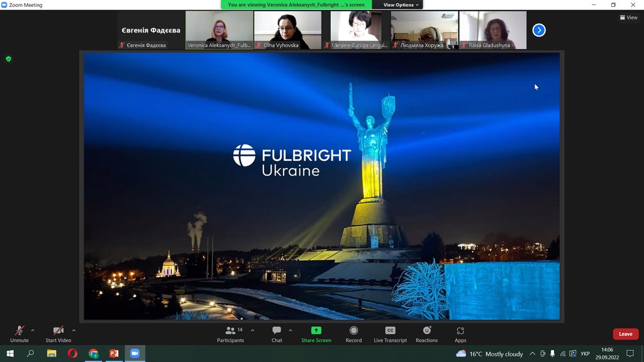Select Olha Vyhovska's video thumbnail

[287, 30]
